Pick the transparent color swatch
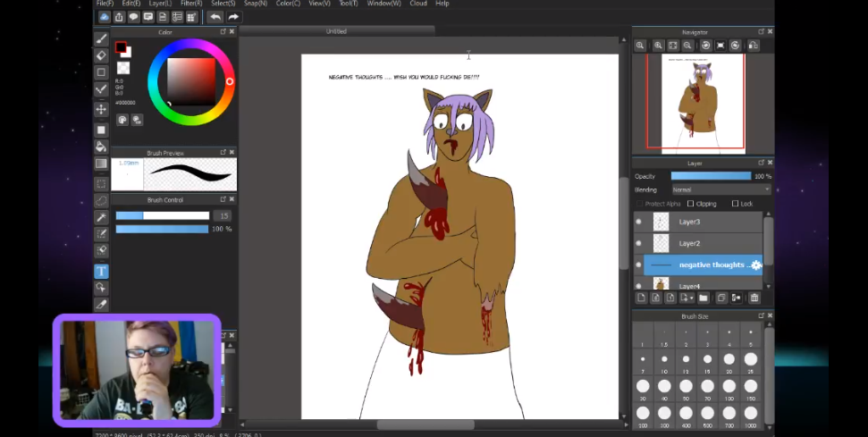 point(122,68)
